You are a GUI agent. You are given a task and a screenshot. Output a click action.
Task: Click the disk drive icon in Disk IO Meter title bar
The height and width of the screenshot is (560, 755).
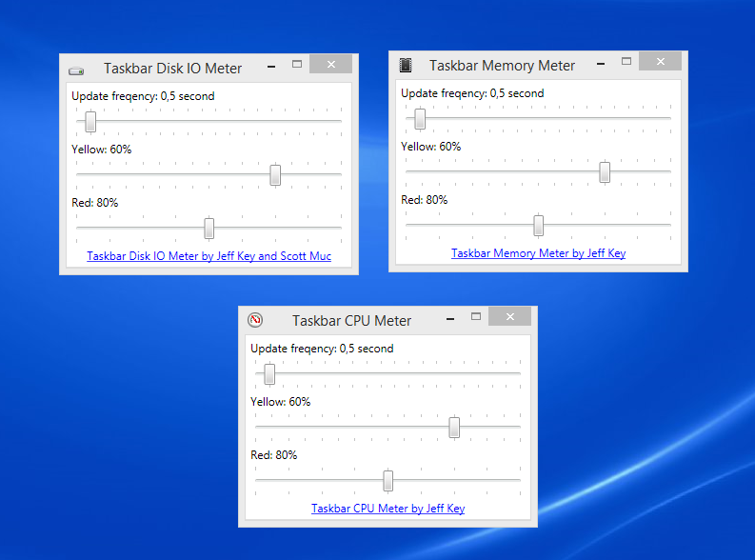tap(76, 71)
